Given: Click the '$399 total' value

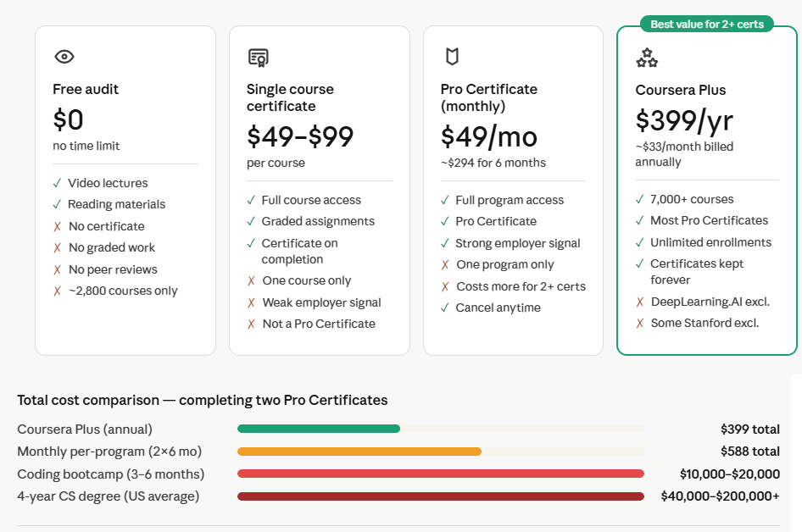Looking at the screenshot, I should (x=750, y=429).
